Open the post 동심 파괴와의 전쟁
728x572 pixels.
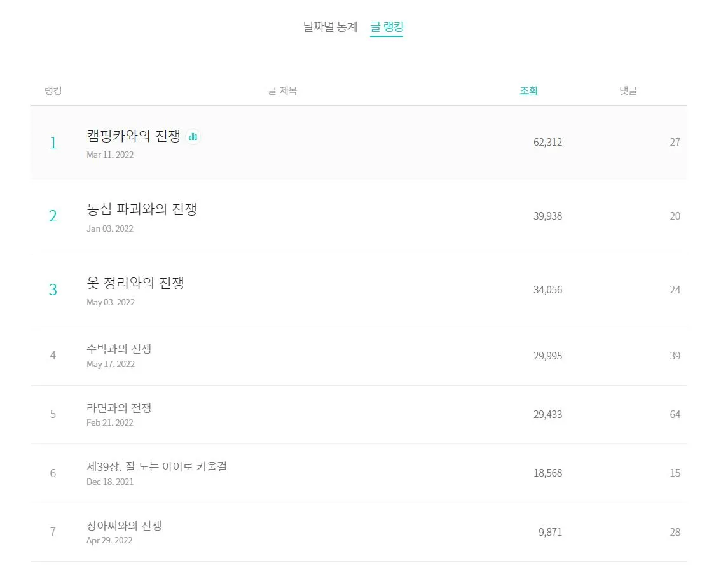click(142, 209)
